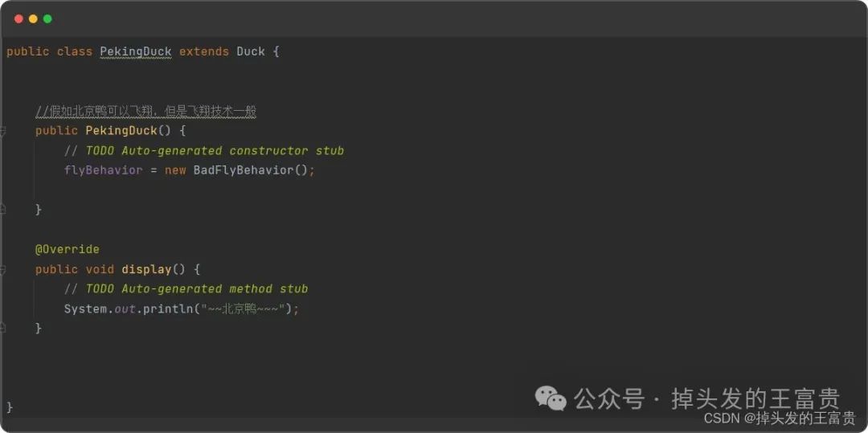Click the fold end marker after the display method
The width and height of the screenshot is (868, 433).
click(x=2, y=328)
